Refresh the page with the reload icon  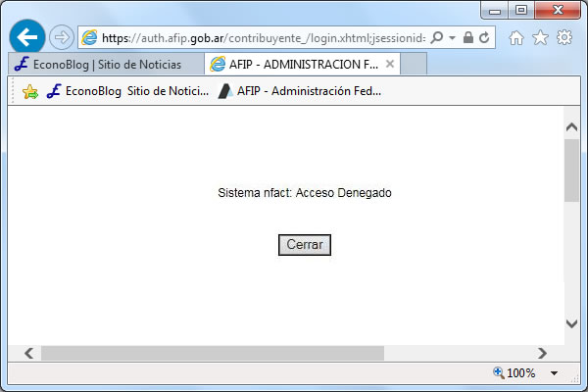pyautogui.click(x=484, y=37)
